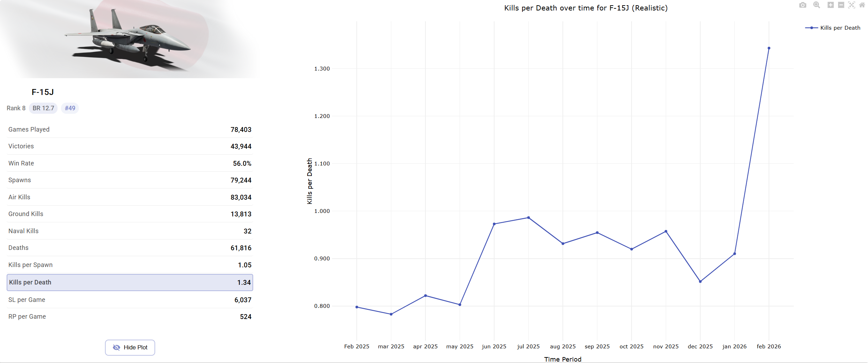This screenshot has width=868, height=363.
Task: Click the feb 2026 data point
Action: tap(769, 48)
